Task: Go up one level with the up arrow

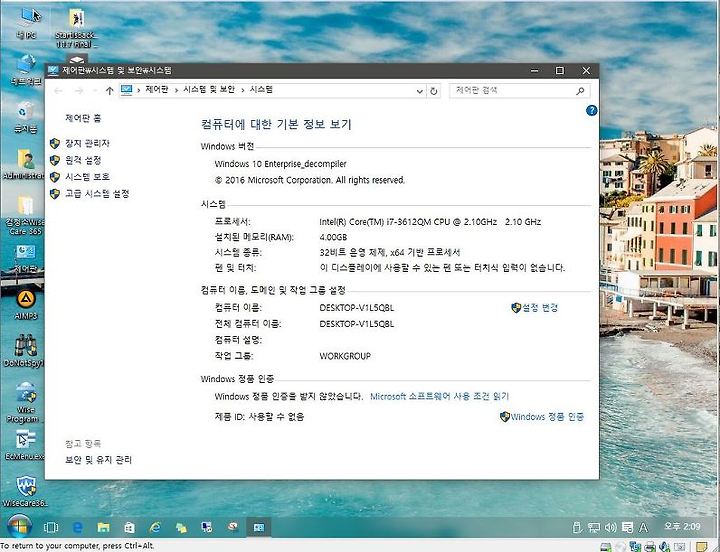Action: coord(109,90)
